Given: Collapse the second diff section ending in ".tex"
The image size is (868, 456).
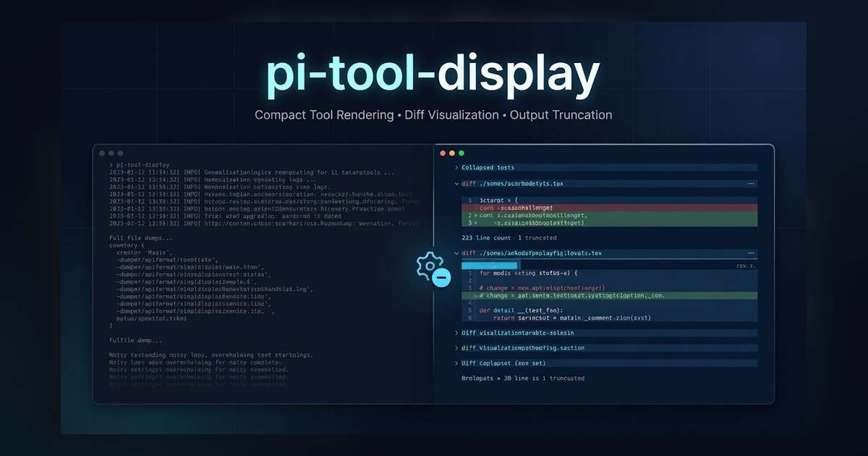Looking at the screenshot, I should pyautogui.click(x=456, y=253).
